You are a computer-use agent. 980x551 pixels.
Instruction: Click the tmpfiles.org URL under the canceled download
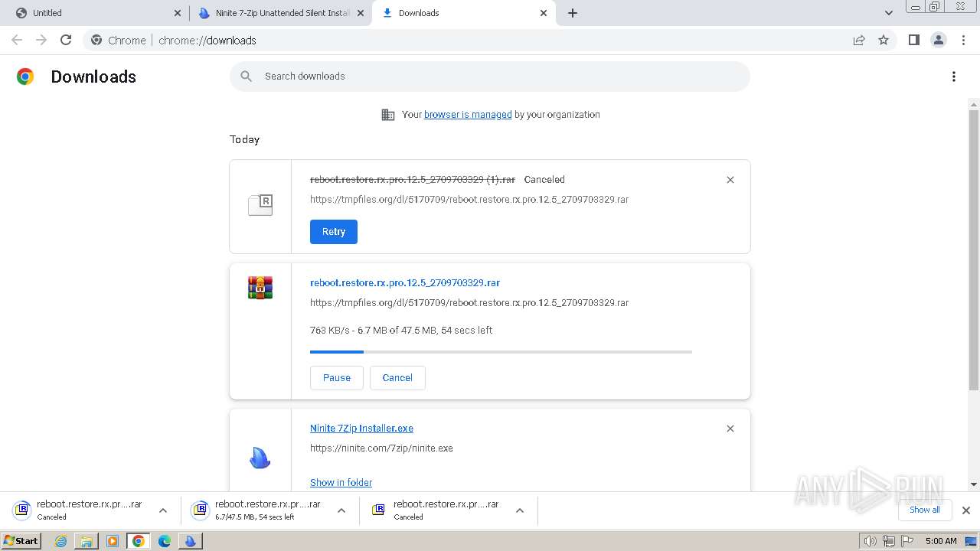point(469,200)
